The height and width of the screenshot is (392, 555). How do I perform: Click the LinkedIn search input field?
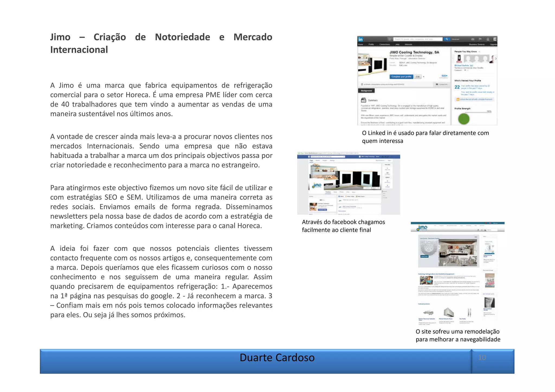coord(417,39)
